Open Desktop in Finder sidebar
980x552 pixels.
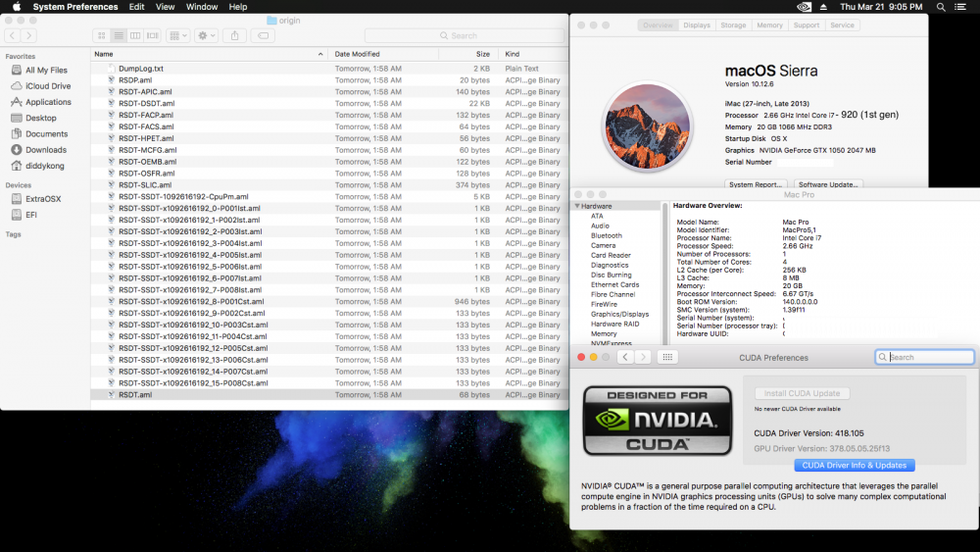click(x=40, y=119)
